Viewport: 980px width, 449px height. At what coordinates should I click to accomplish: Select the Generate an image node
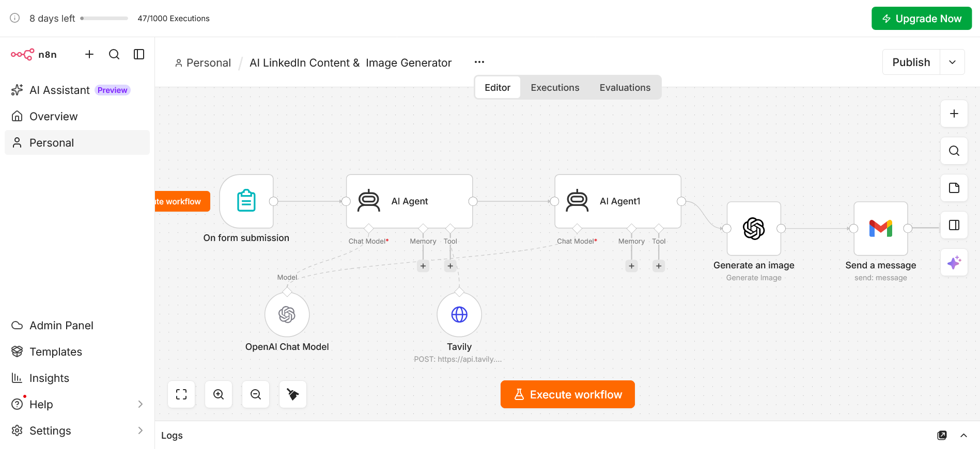click(754, 229)
